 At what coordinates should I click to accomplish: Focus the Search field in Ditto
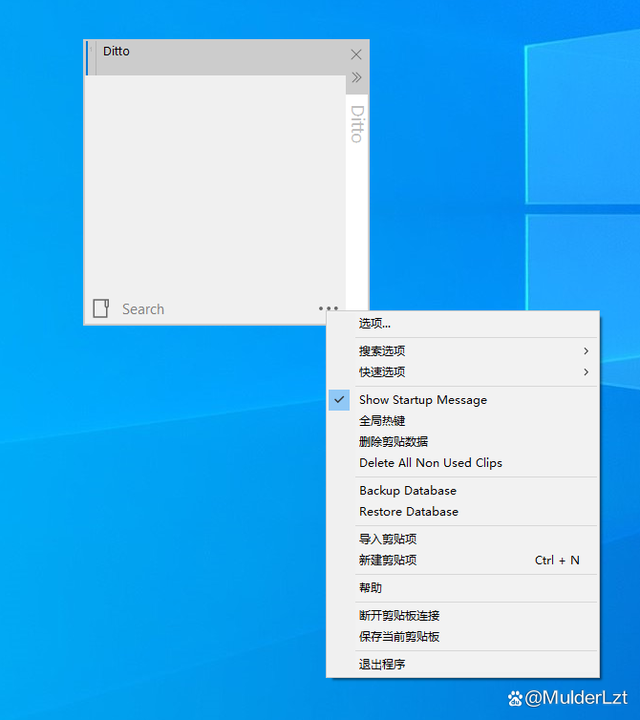[218, 309]
